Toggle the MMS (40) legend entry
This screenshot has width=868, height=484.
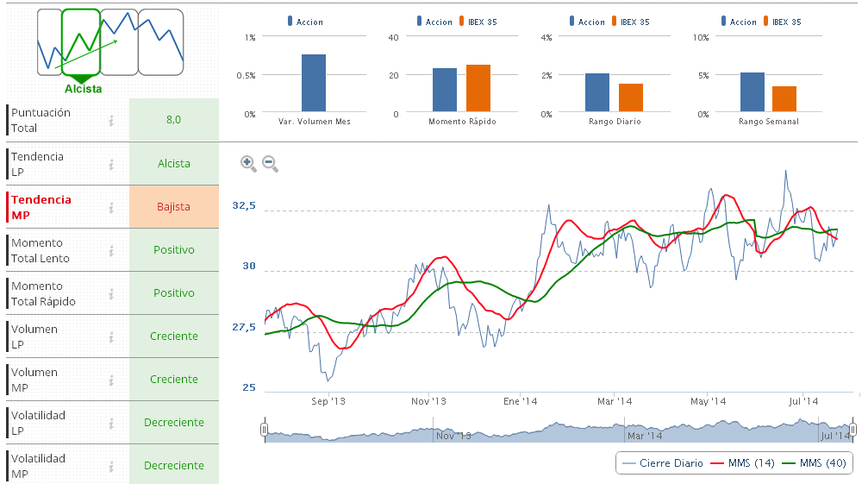click(x=813, y=463)
